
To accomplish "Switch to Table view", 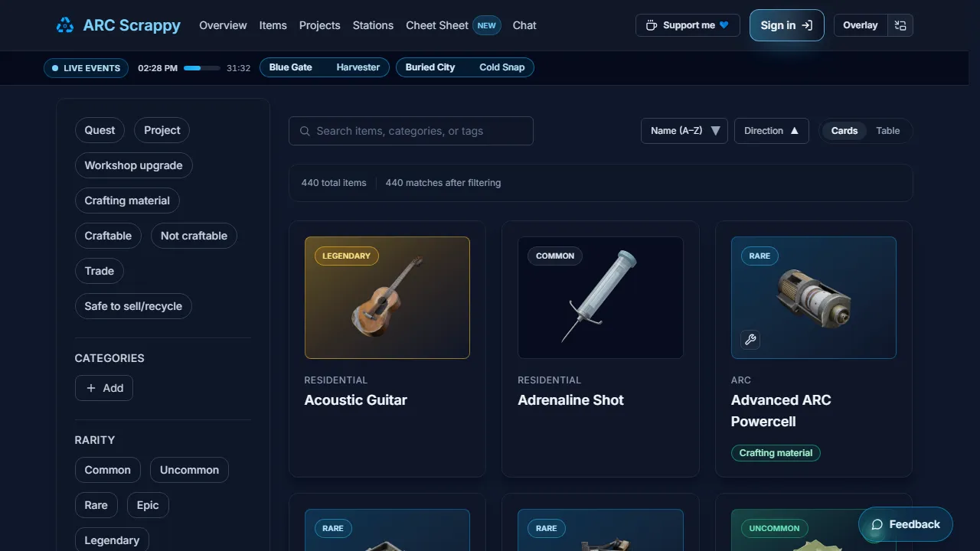I will [x=887, y=131].
